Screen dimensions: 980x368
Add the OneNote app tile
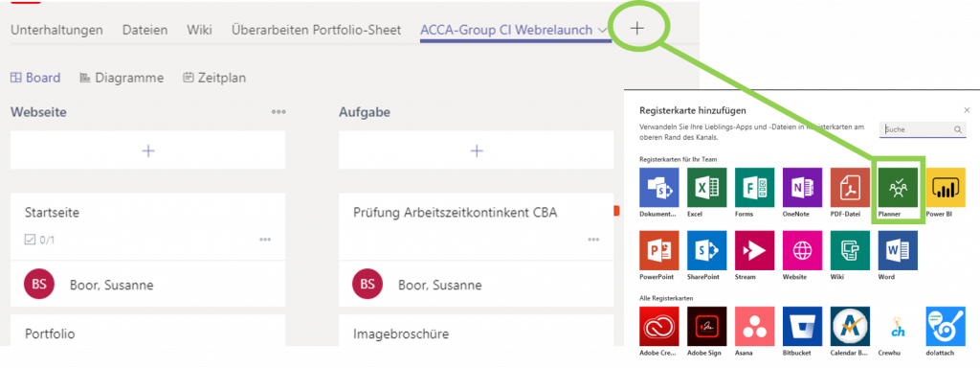[x=802, y=188]
